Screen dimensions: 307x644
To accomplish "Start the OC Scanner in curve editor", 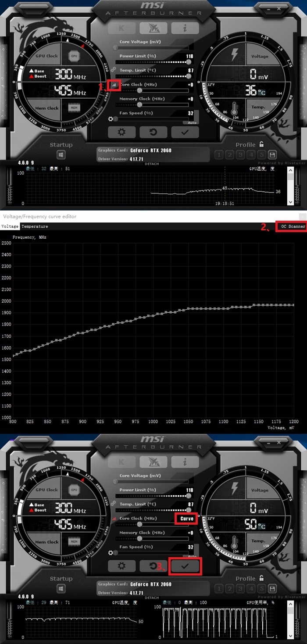I will click(293, 226).
